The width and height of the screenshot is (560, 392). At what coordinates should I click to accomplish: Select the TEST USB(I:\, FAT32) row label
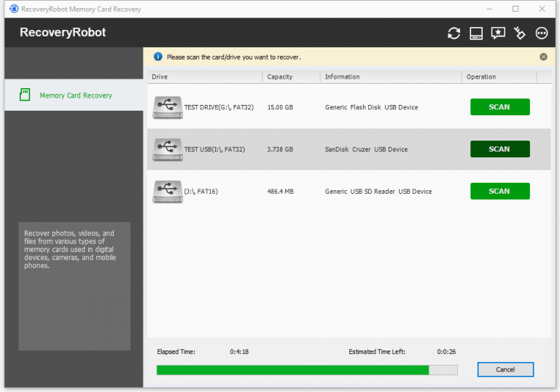(x=214, y=149)
